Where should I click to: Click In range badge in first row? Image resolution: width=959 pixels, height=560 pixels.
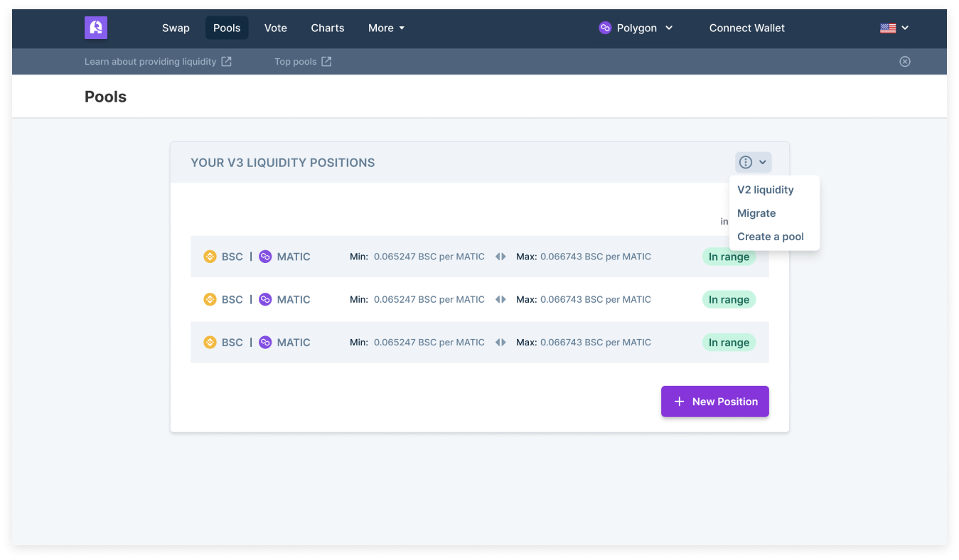tap(729, 257)
